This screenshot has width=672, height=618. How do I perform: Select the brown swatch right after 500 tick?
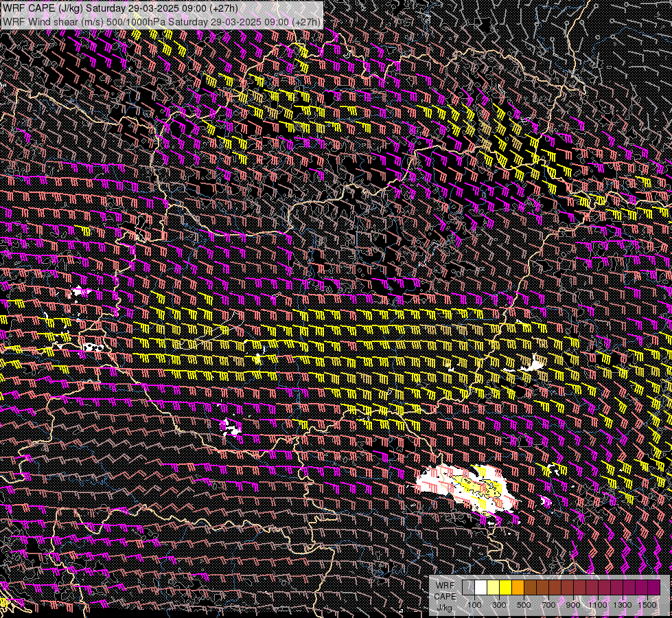pyautogui.click(x=530, y=587)
